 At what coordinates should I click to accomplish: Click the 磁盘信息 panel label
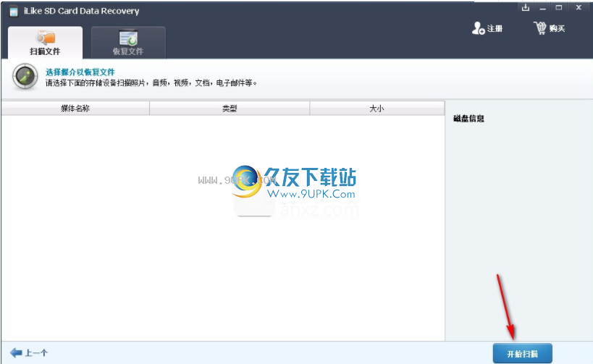[x=468, y=119]
